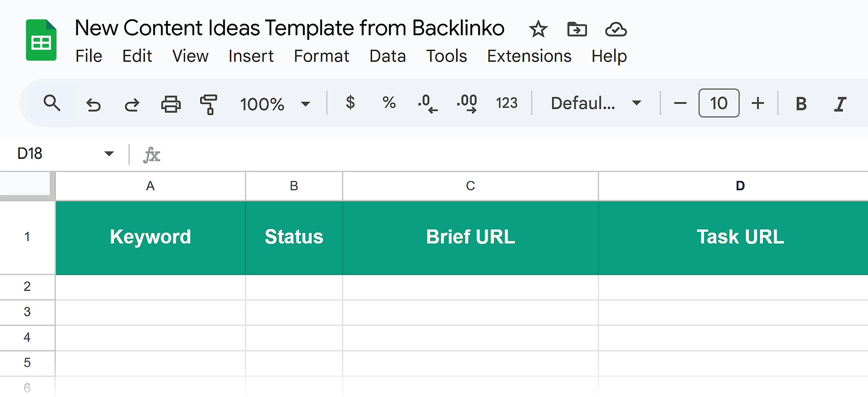
Task: Open the name box dropdown showing D18
Action: 109,154
